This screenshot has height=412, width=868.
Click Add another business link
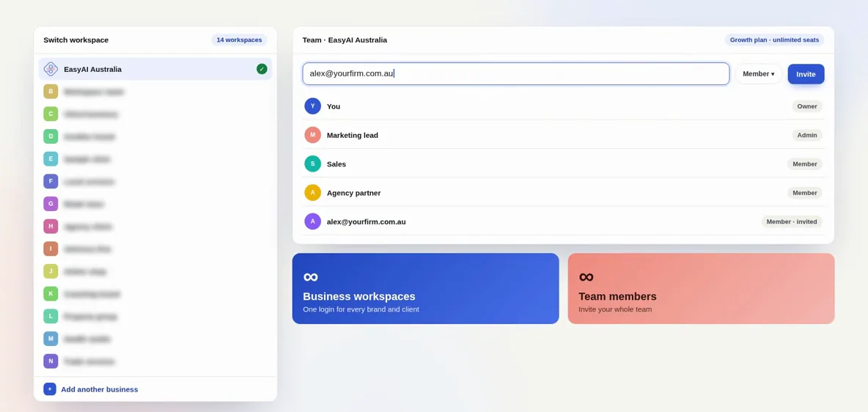click(x=100, y=389)
